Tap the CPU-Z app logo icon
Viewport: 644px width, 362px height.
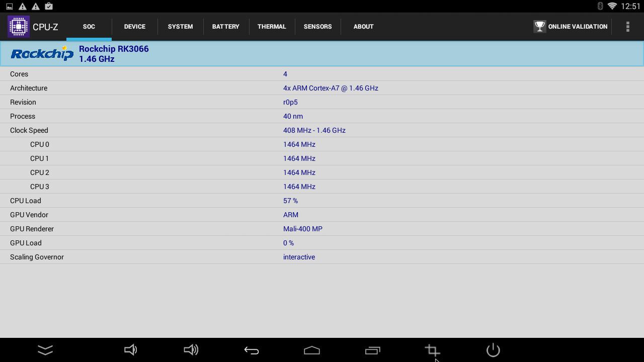[x=19, y=26]
